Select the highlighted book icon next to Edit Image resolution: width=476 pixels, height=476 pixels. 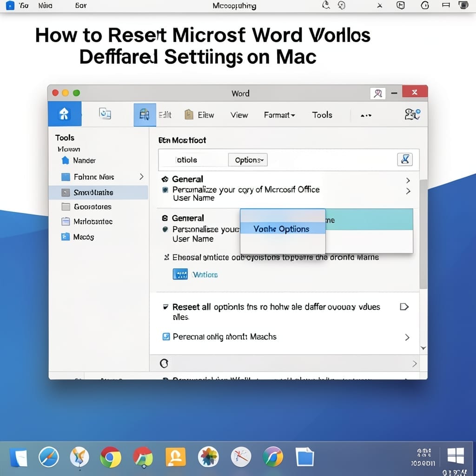145,114
